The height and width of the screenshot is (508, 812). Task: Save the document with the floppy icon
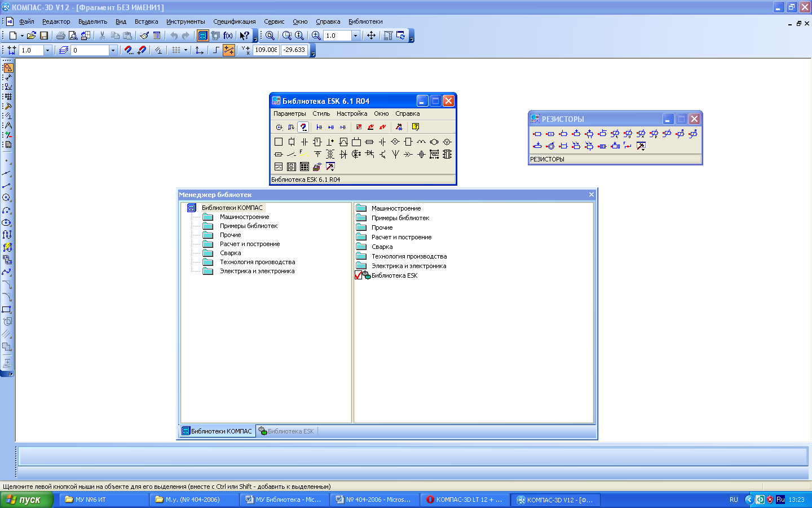pyautogui.click(x=43, y=36)
